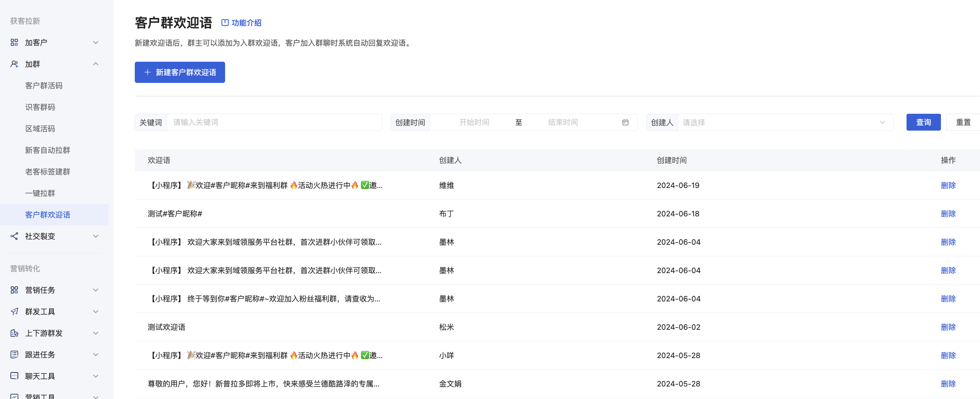Image resolution: width=980 pixels, height=399 pixels.
Task: Click the calendar icon in 创建时间 filter
Action: pyautogui.click(x=625, y=122)
